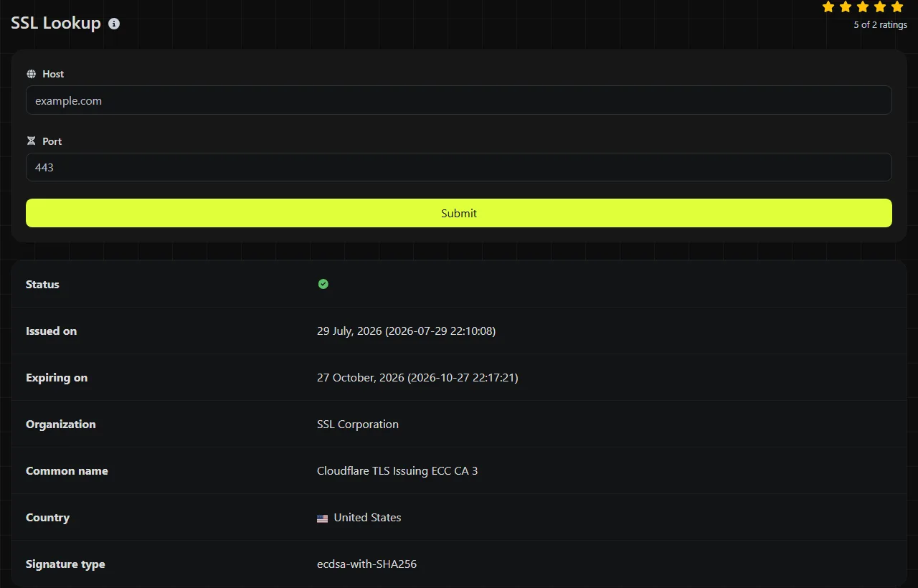
Task: Rate with the fifth star
Action: tap(897, 7)
